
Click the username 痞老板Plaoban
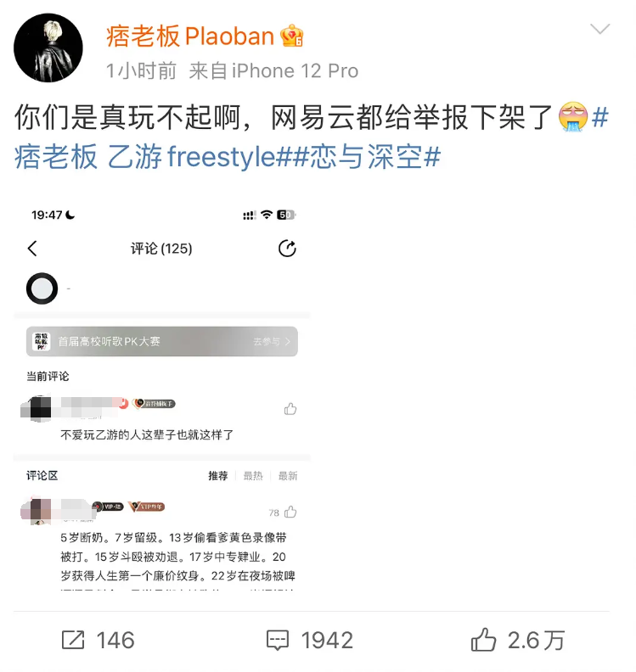point(190,36)
